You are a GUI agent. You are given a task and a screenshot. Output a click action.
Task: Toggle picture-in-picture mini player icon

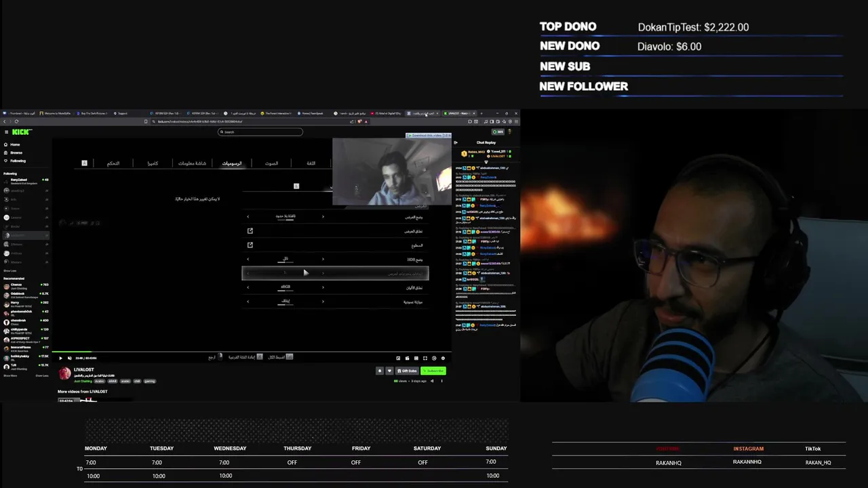[x=398, y=358]
